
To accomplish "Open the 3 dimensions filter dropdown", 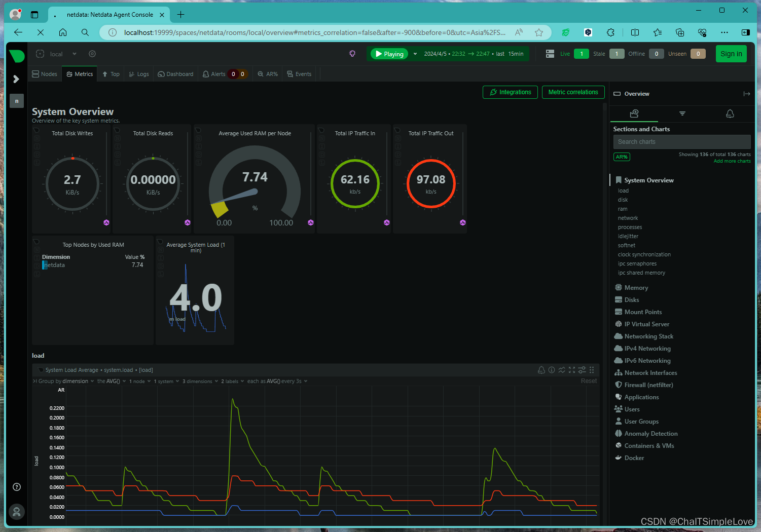I will (200, 382).
